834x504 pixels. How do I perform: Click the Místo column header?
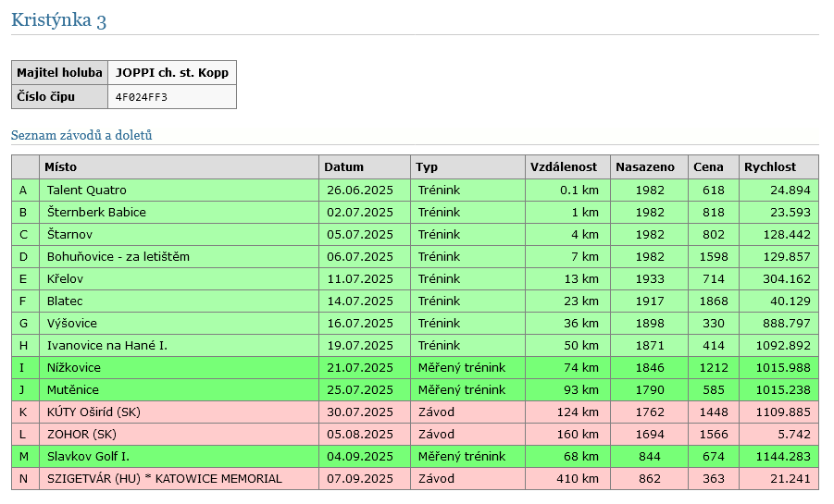click(x=61, y=167)
